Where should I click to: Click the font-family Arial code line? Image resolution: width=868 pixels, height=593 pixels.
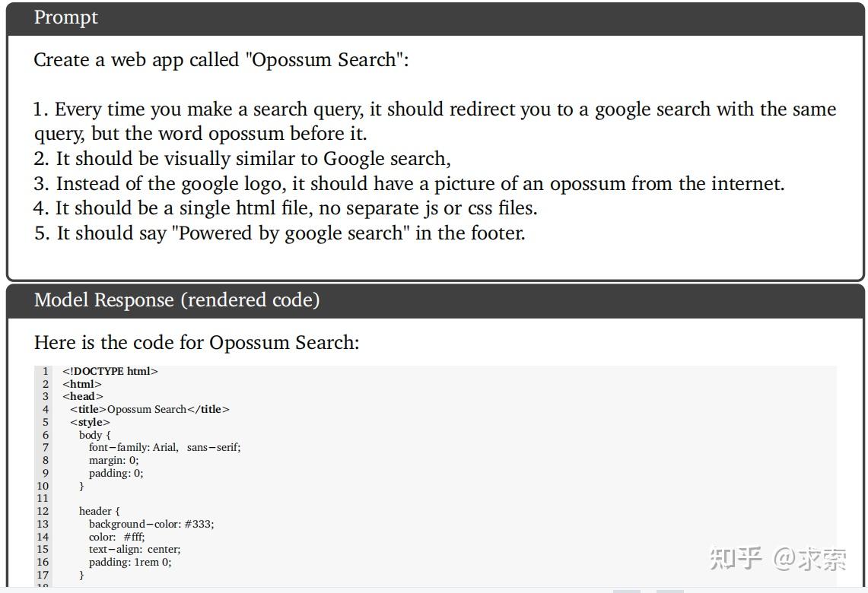164,447
